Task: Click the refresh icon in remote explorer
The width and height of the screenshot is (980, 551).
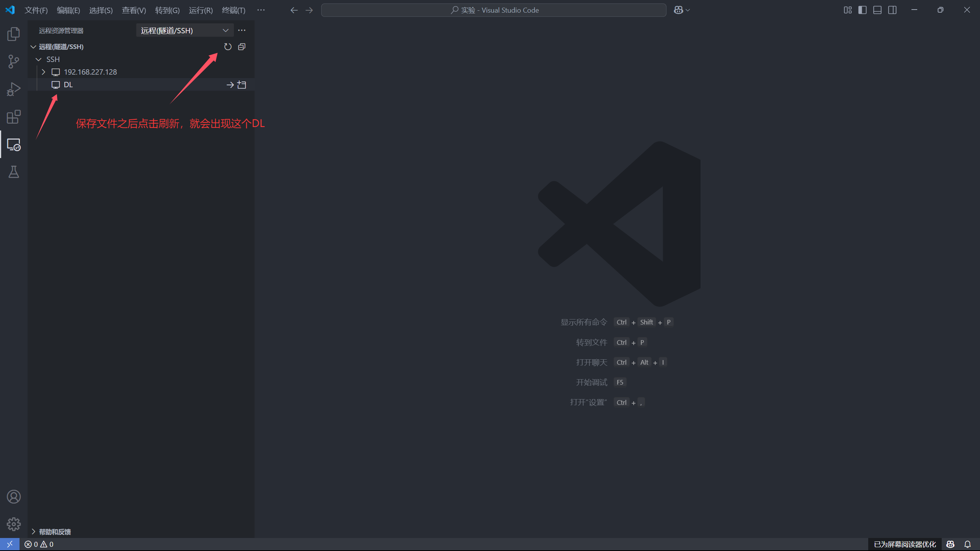Action: click(x=228, y=47)
